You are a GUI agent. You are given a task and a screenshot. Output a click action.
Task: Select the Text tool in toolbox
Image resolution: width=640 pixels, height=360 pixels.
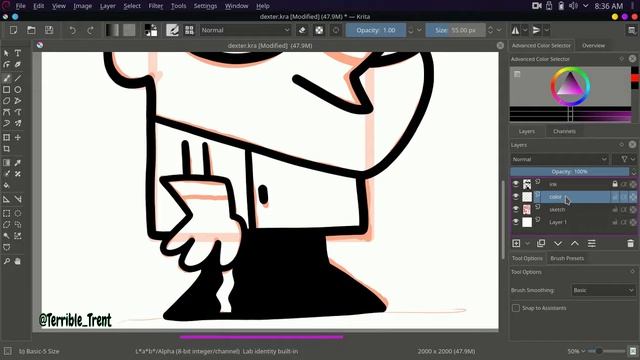click(18, 53)
